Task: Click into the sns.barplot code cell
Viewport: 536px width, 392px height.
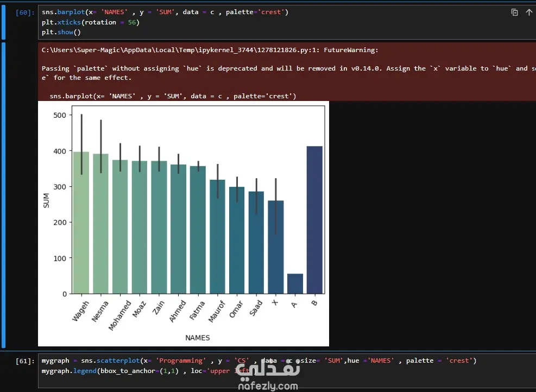Action: pyautogui.click(x=274, y=22)
